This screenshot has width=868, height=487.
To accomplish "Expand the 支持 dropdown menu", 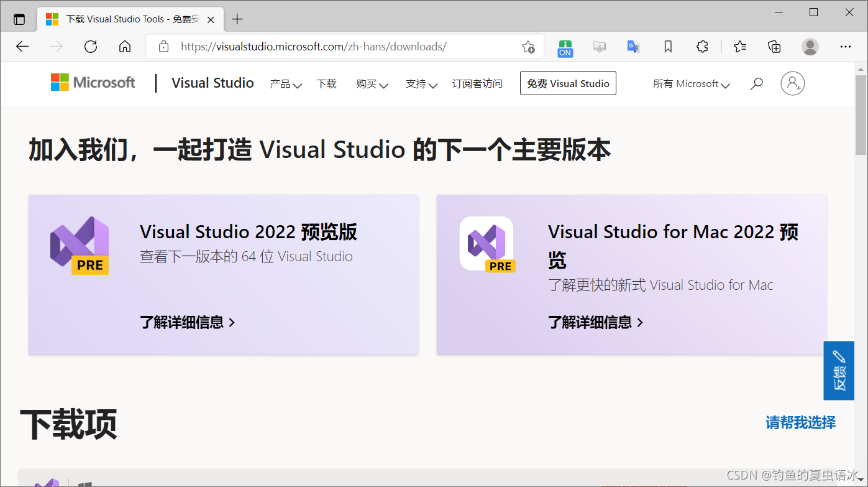I will pyautogui.click(x=421, y=84).
